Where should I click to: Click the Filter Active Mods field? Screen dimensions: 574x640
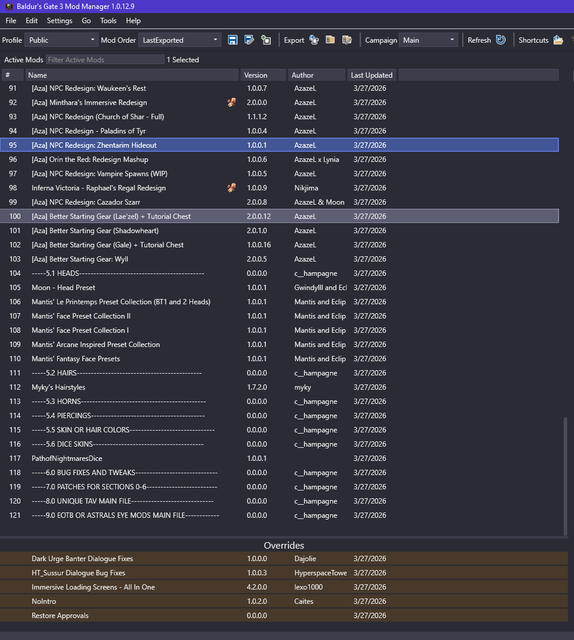(105, 60)
